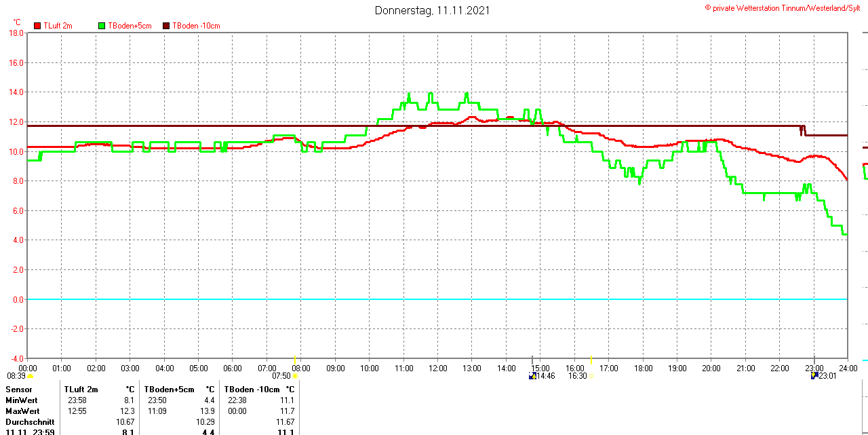Click the Durchschnitt row label

pyautogui.click(x=30, y=422)
